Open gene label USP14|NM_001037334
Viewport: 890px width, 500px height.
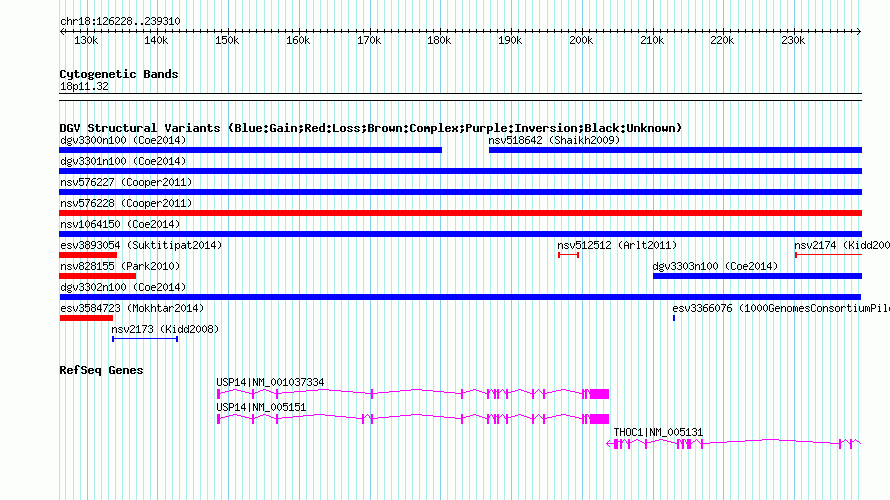pyautogui.click(x=270, y=383)
